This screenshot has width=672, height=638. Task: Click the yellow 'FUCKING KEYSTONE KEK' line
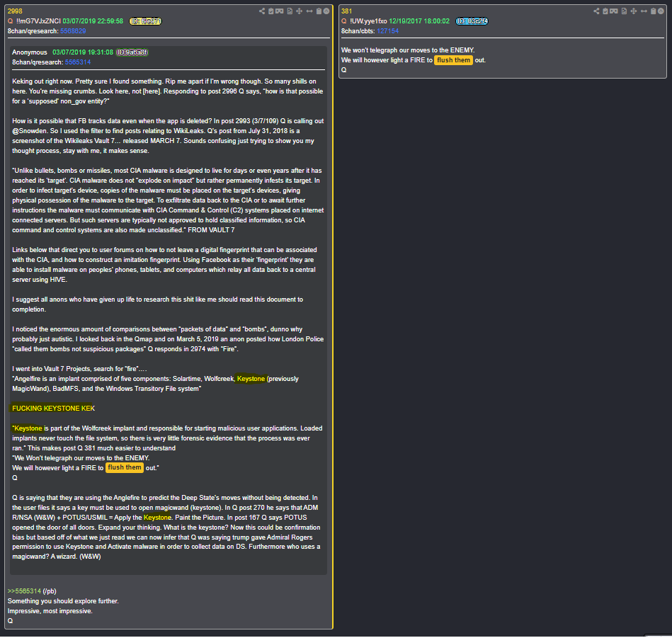53,409
